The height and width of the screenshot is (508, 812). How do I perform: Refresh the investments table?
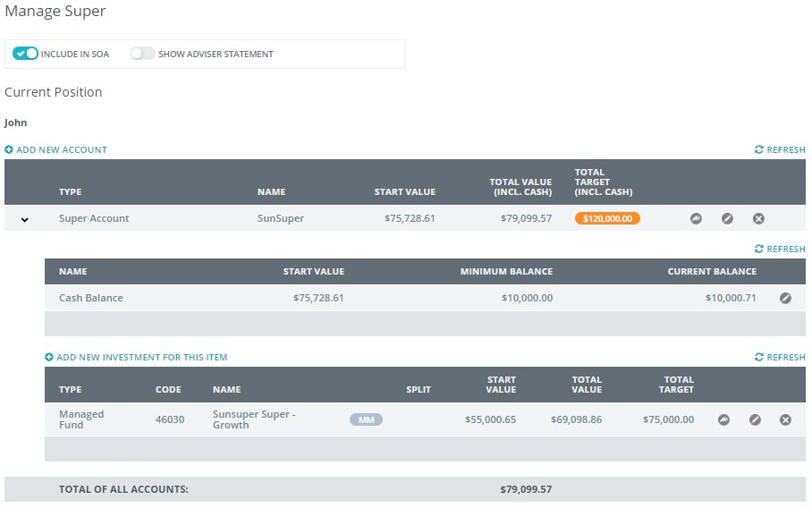click(x=780, y=358)
